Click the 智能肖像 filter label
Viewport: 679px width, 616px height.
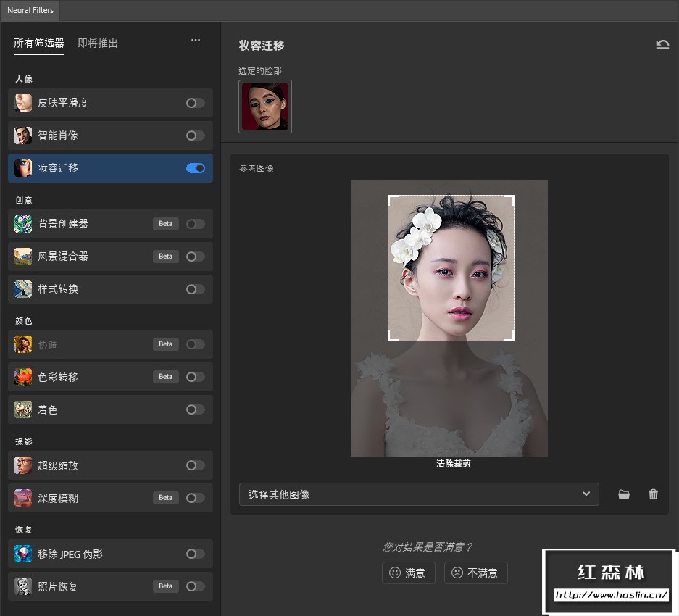point(58,136)
